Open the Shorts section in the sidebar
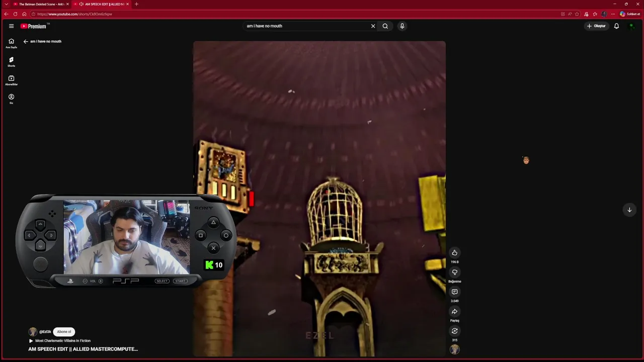Image resolution: width=644 pixels, height=362 pixels. click(11, 62)
